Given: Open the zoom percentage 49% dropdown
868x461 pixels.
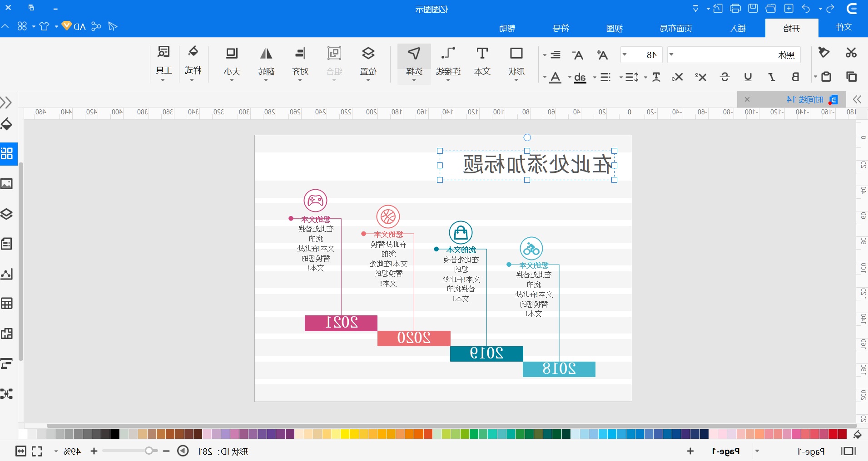Looking at the screenshot, I should [56, 451].
